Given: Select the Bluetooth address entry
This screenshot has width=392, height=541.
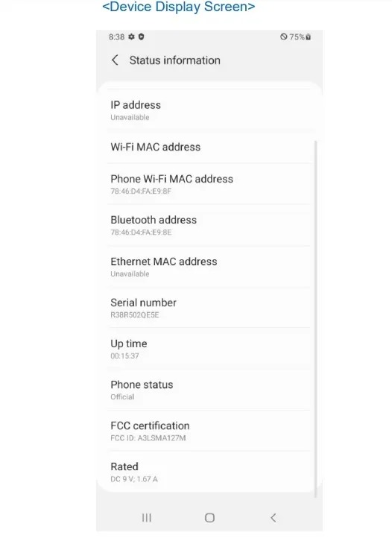Looking at the screenshot, I should (x=209, y=225).
